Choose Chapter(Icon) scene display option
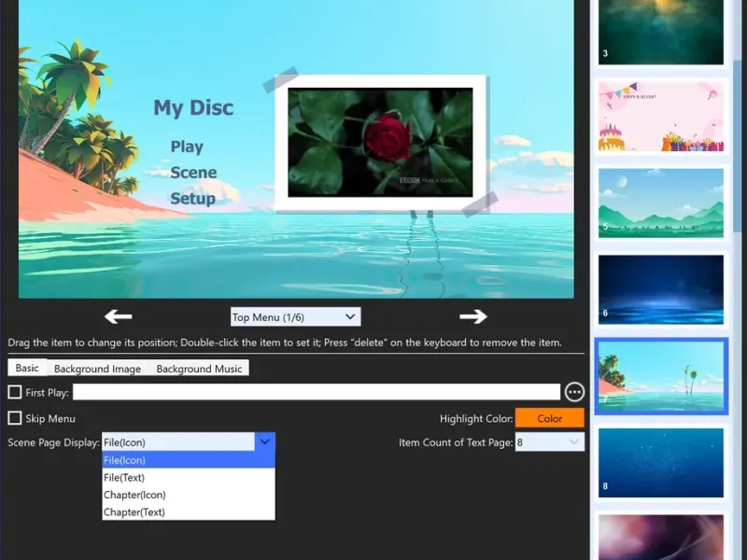 click(x=189, y=495)
